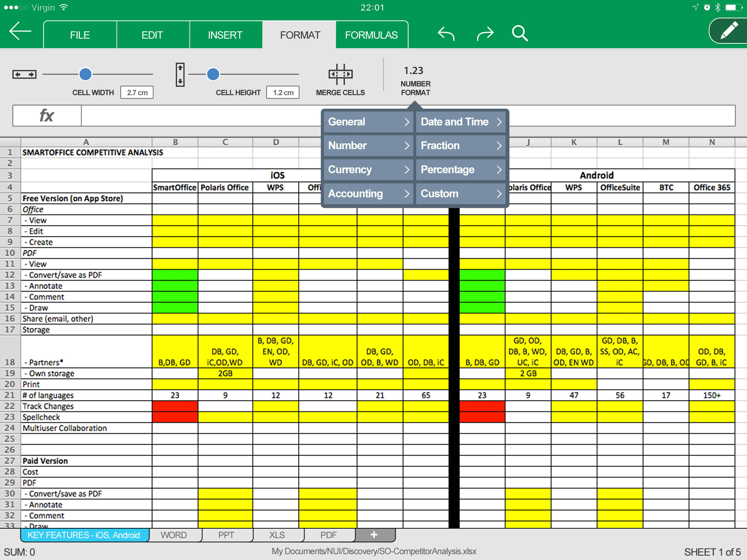Switch to the FORMULAS tab
Viewport: 747px width, 560px height.
tap(371, 35)
